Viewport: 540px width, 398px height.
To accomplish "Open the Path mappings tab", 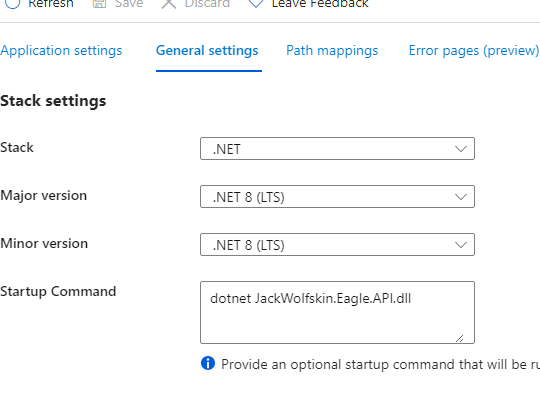I will click(x=332, y=51).
